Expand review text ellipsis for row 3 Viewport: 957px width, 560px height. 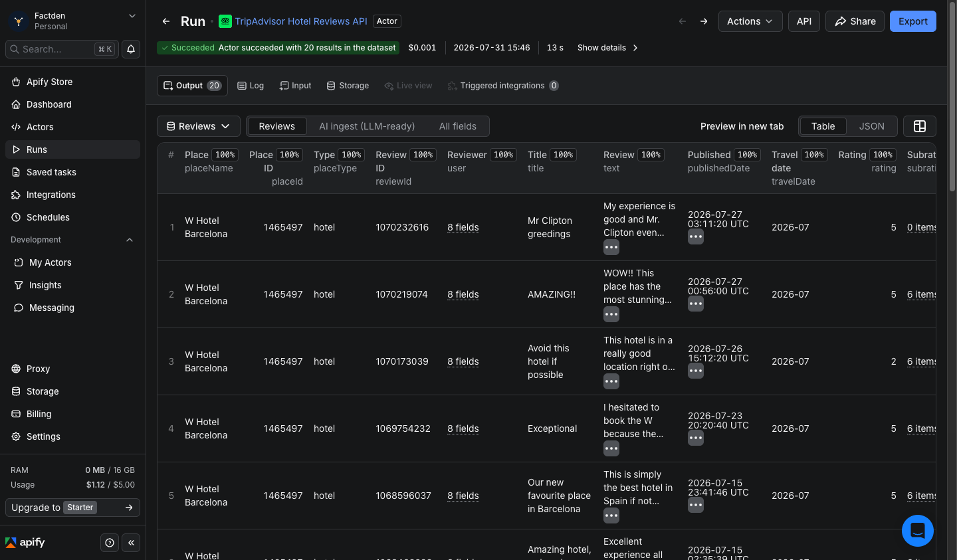point(611,381)
